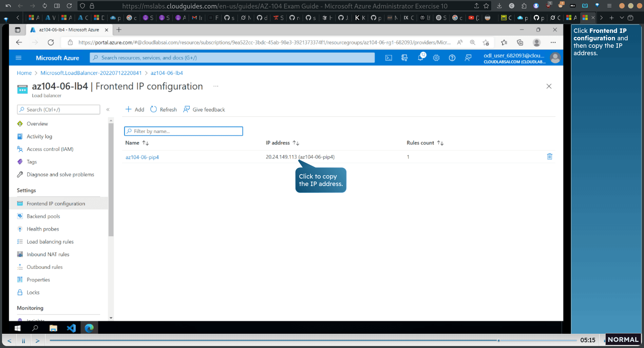
Task: Refresh the frontend IP list
Action: (x=164, y=109)
